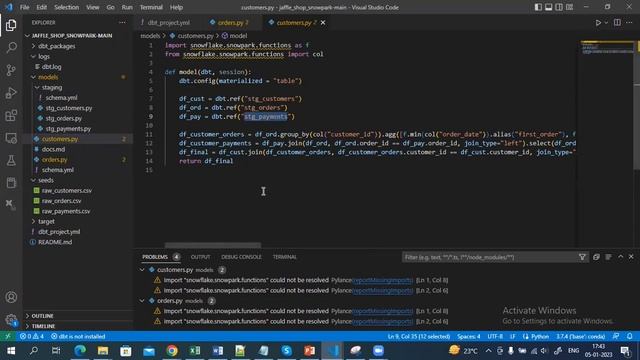Expand the dbt_packages folder

pyautogui.click(x=56, y=46)
